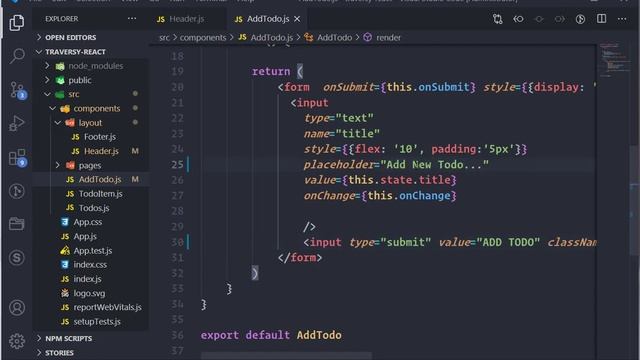Open the Search view in activity bar
The width and height of the screenshot is (640, 360).
tap(17, 56)
